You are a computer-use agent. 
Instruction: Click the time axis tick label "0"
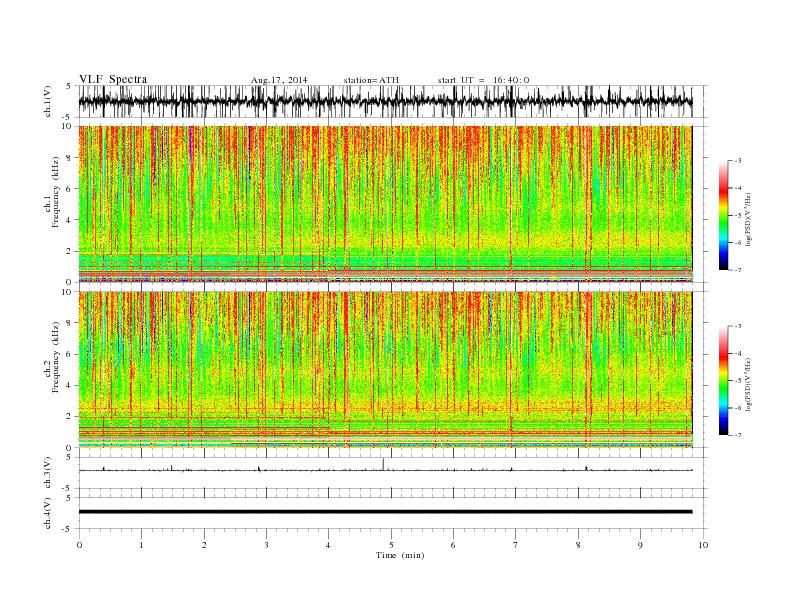[79, 545]
